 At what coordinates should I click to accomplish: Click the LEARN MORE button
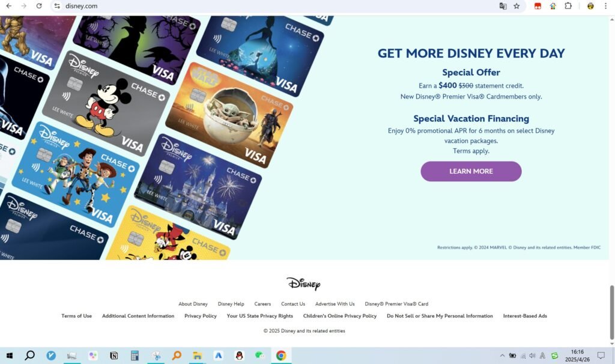[471, 171]
